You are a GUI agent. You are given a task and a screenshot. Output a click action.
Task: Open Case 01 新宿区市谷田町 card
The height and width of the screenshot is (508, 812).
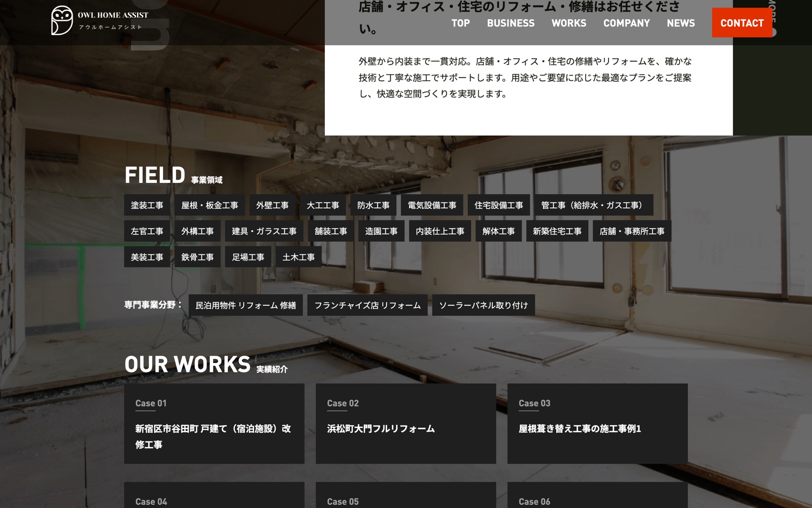pyautogui.click(x=214, y=424)
